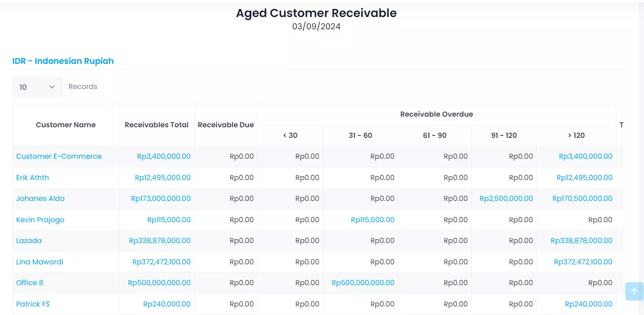
Task: Click Lazada's Rp338,878,000.00 receivables total
Action: 160,241
